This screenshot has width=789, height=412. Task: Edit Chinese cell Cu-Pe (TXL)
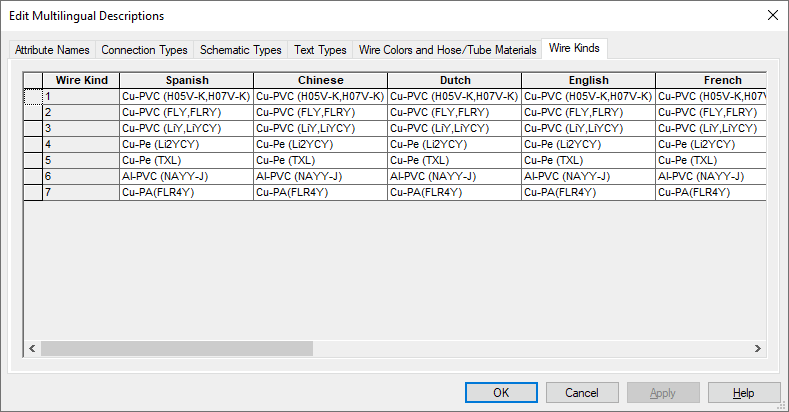click(x=321, y=160)
